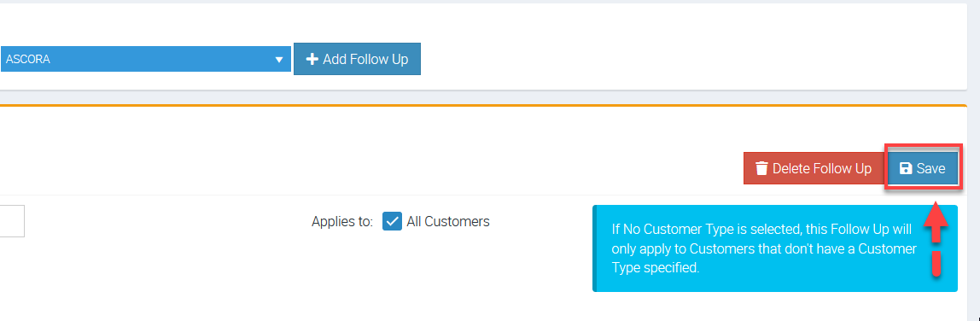Delete the current Follow Up
Image resolution: width=980 pixels, height=321 pixels.
pyautogui.click(x=814, y=169)
